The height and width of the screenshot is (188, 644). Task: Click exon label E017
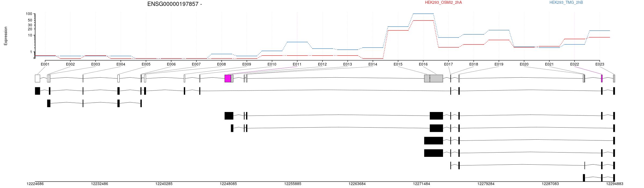point(448,64)
